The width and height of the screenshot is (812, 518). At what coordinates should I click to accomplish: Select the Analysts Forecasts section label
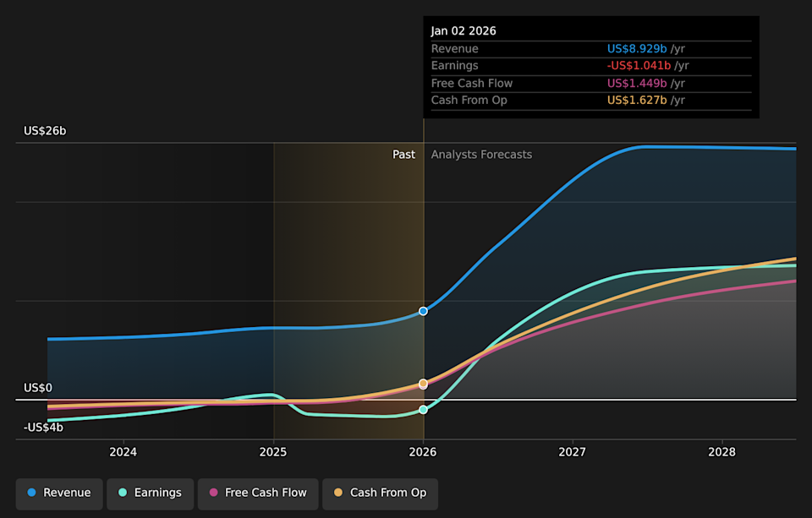point(481,155)
